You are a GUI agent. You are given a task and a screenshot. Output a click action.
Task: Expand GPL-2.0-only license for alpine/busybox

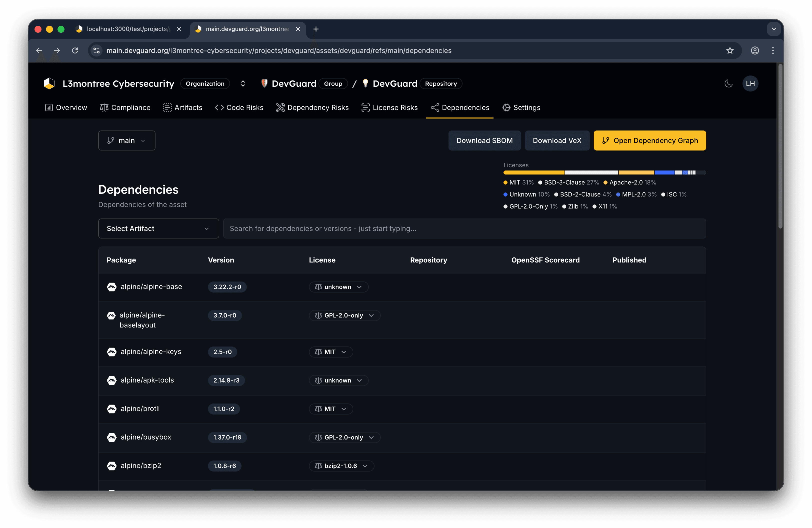click(344, 437)
